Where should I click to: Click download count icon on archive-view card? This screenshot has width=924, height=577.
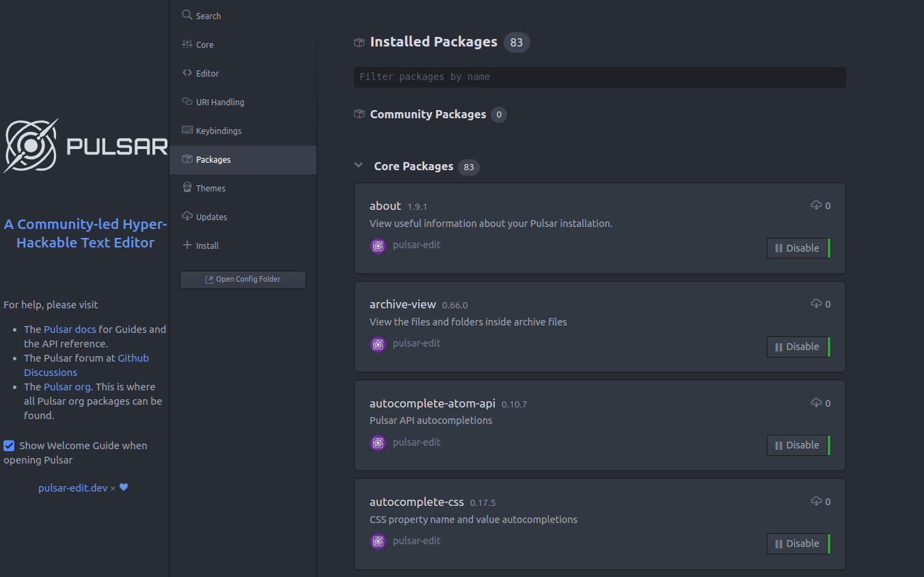click(x=816, y=304)
